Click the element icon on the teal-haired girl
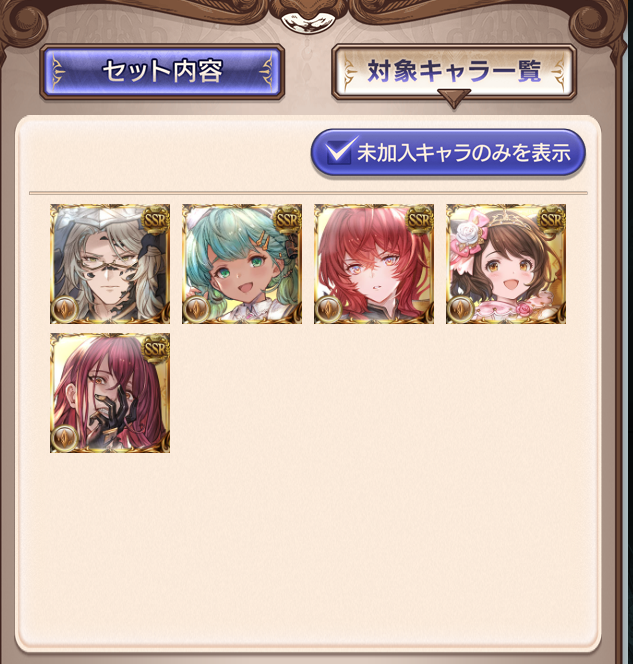Image resolution: width=633 pixels, height=664 pixels. 196,309
